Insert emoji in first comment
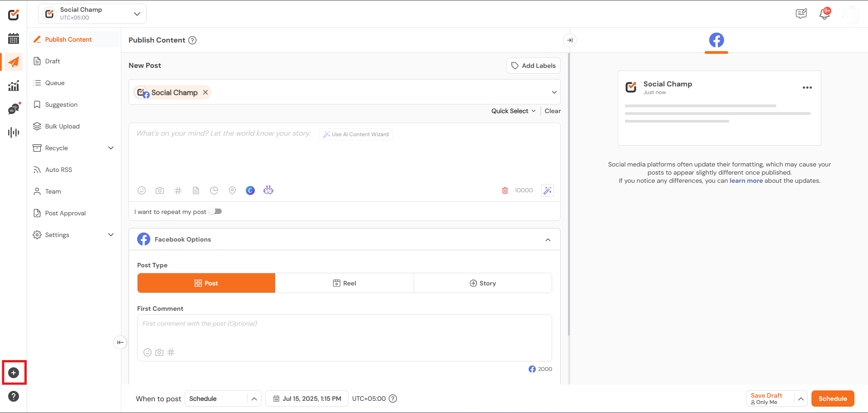The image size is (868, 413). point(148,352)
